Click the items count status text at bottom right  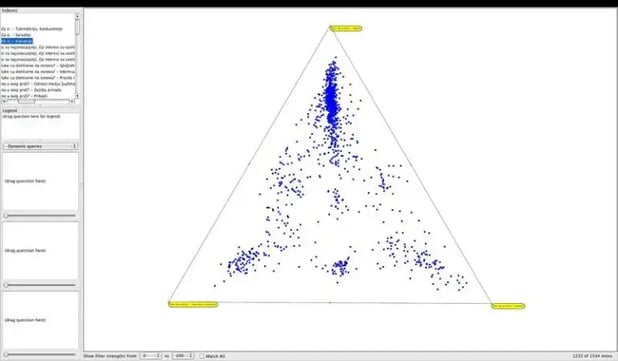click(x=592, y=356)
